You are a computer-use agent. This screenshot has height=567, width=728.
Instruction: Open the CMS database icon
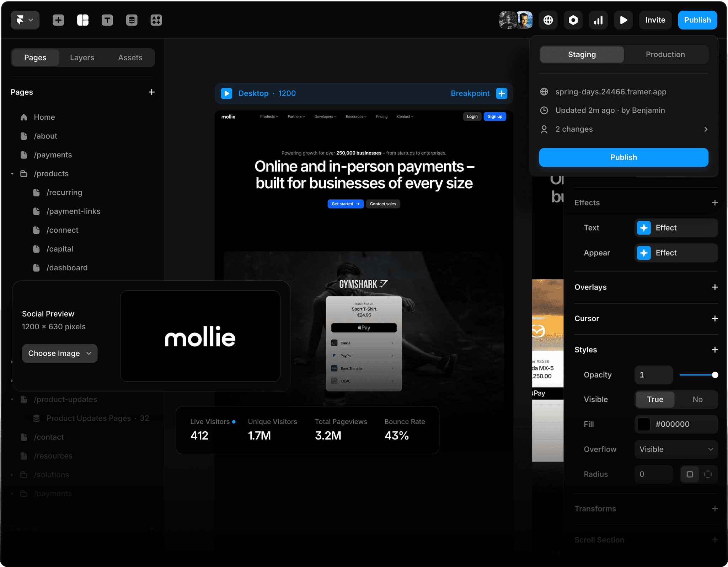coord(132,20)
